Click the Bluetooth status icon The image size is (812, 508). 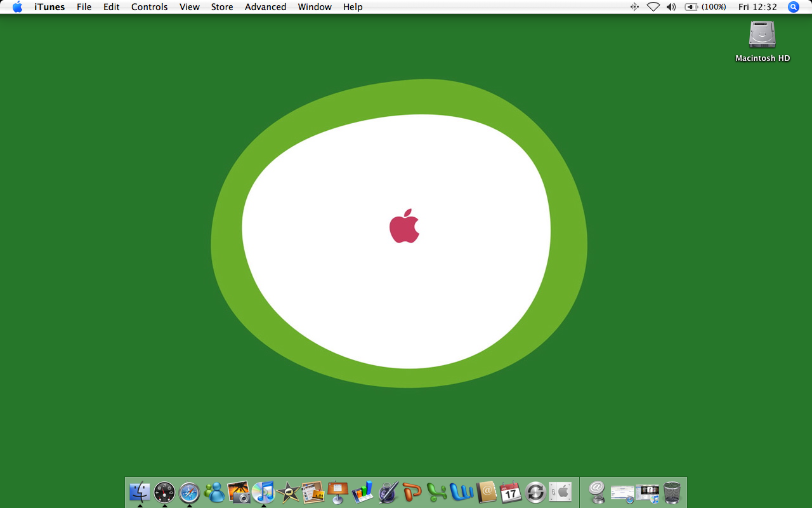click(x=634, y=7)
